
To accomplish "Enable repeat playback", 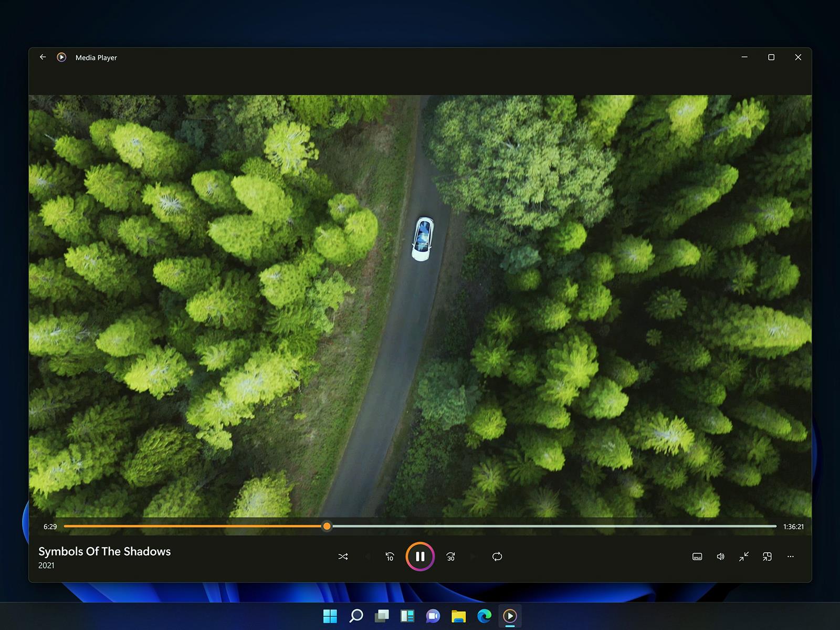I will 497,556.
